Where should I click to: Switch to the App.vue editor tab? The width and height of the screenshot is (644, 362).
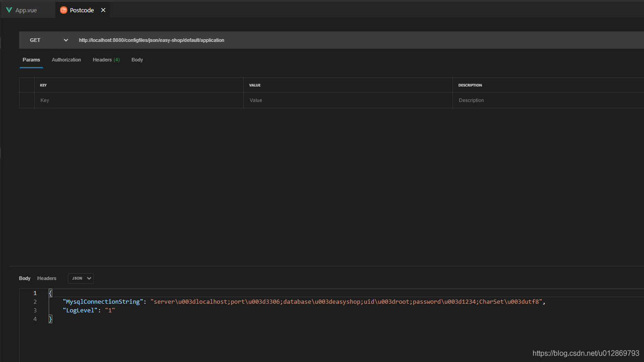coord(27,10)
